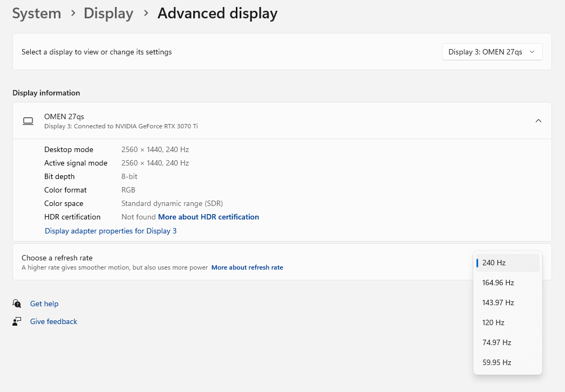
Task: Click the OMEN 27qs display name header
Action: pos(64,116)
